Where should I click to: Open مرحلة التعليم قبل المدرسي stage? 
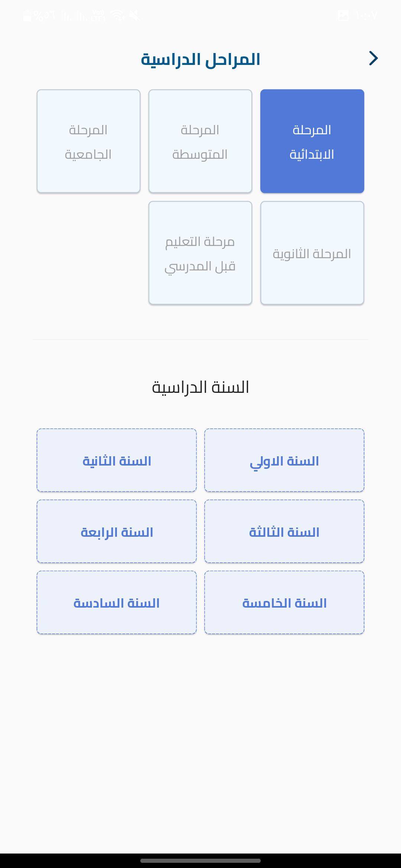(200, 253)
